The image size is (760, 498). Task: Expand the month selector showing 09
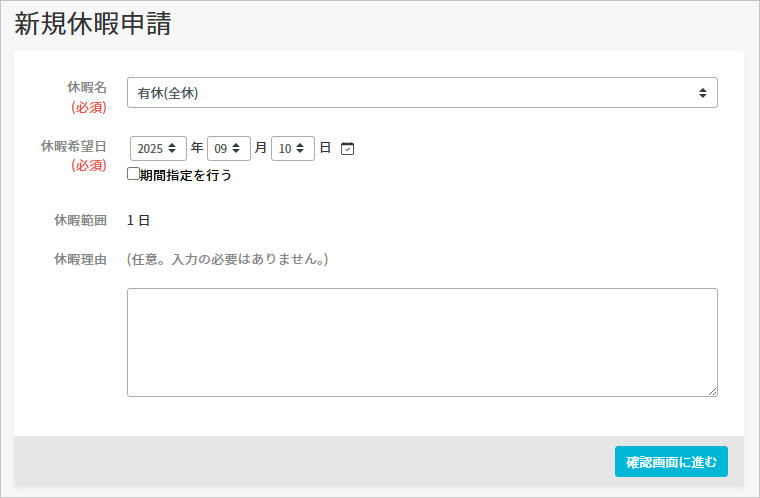pyautogui.click(x=228, y=149)
